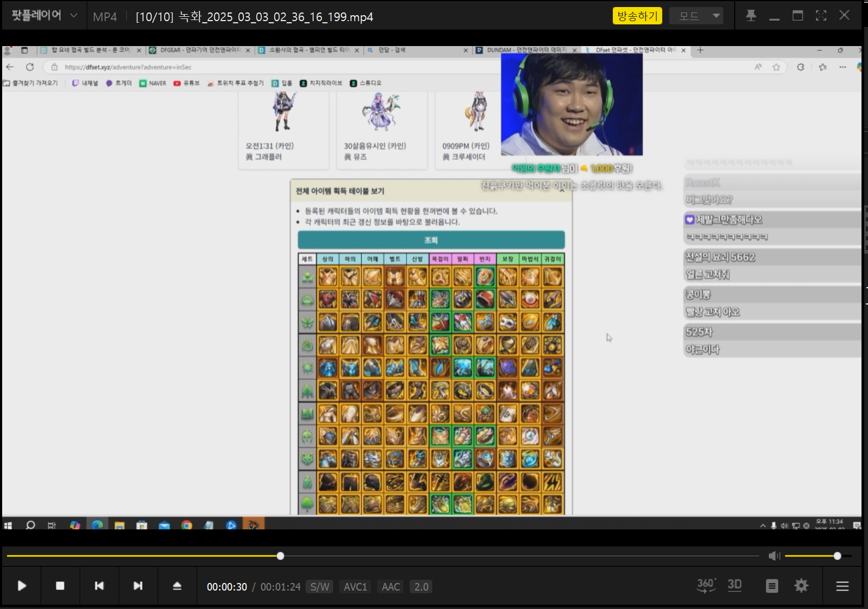Open a new browser tab with the plus icon

tap(700, 50)
